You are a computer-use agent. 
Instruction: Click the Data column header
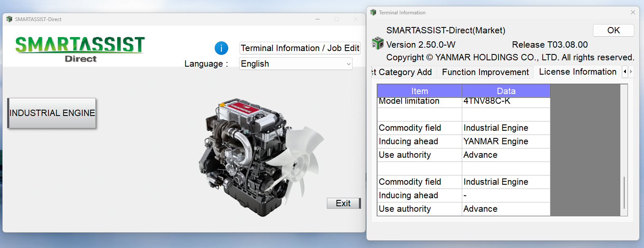pyautogui.click(x=506, y=91)
